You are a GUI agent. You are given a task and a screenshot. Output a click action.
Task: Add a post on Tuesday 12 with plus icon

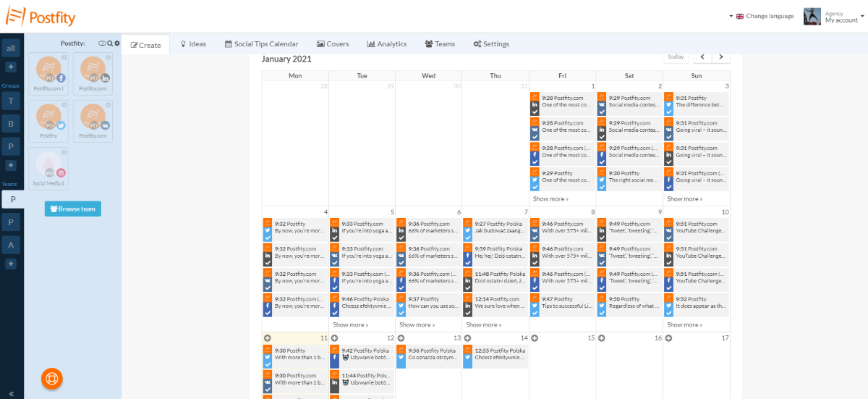point(334,338)
